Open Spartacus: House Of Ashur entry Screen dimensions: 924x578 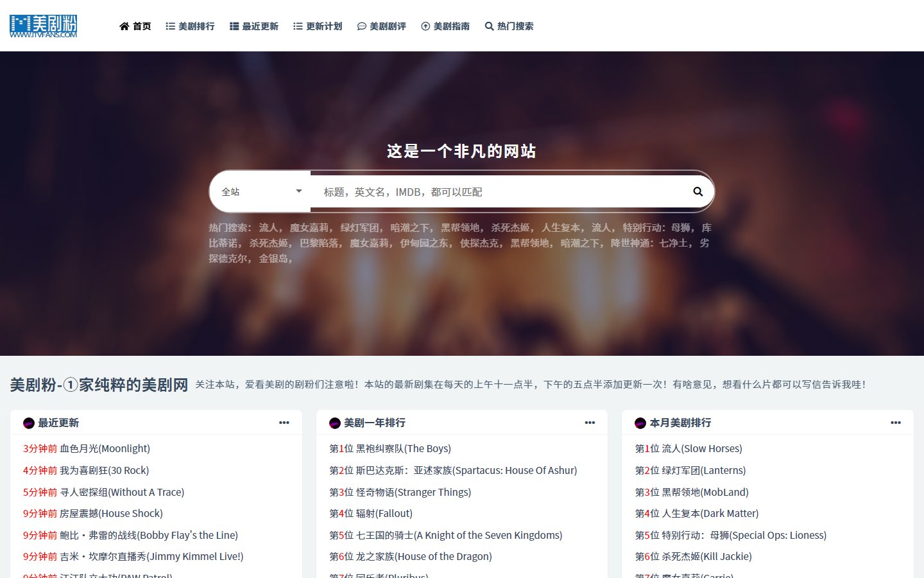466,471
